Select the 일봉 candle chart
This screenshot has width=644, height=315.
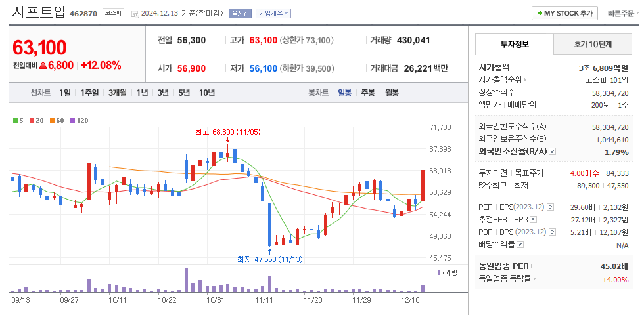(344, 93)
